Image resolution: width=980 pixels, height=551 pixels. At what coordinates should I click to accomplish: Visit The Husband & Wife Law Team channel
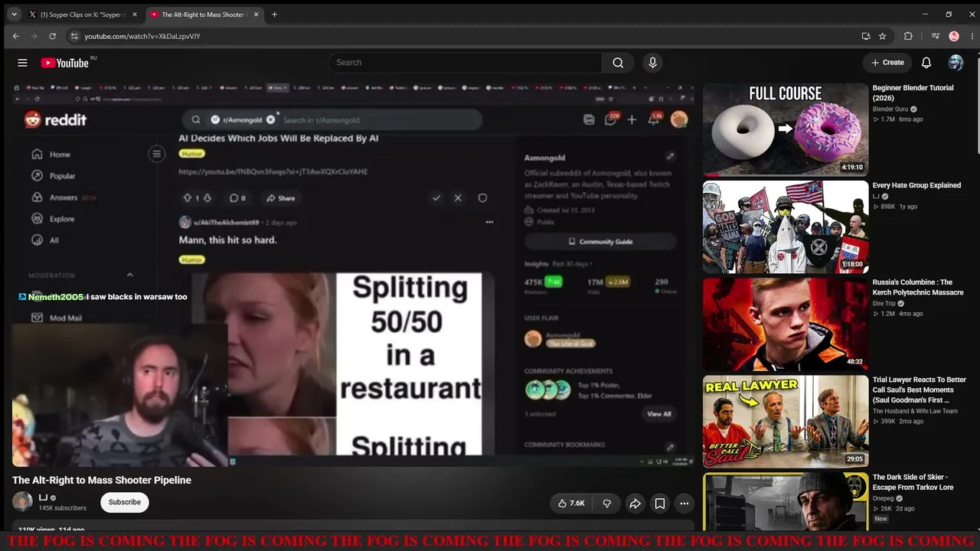[x=915, y=411]
